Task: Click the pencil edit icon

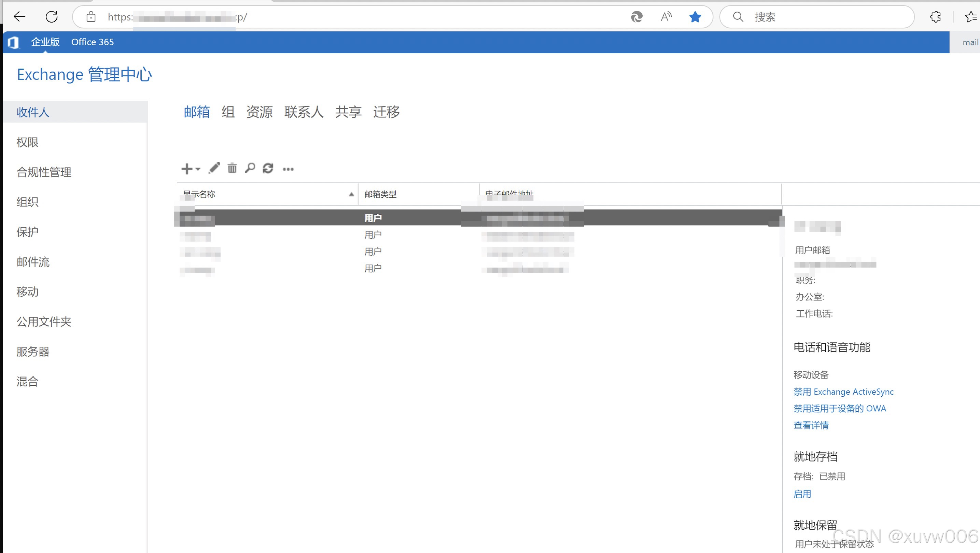Action: coord(214,168)
